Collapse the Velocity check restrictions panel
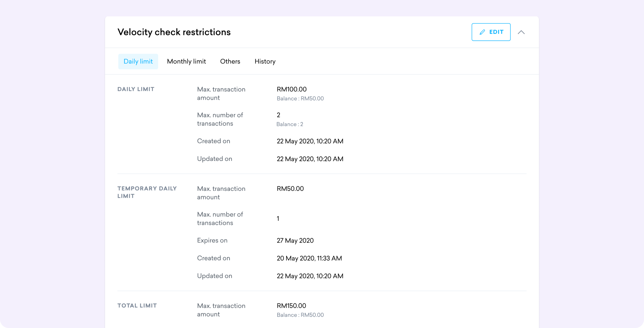The image size is (644, 328). click(x=521, y=32)
